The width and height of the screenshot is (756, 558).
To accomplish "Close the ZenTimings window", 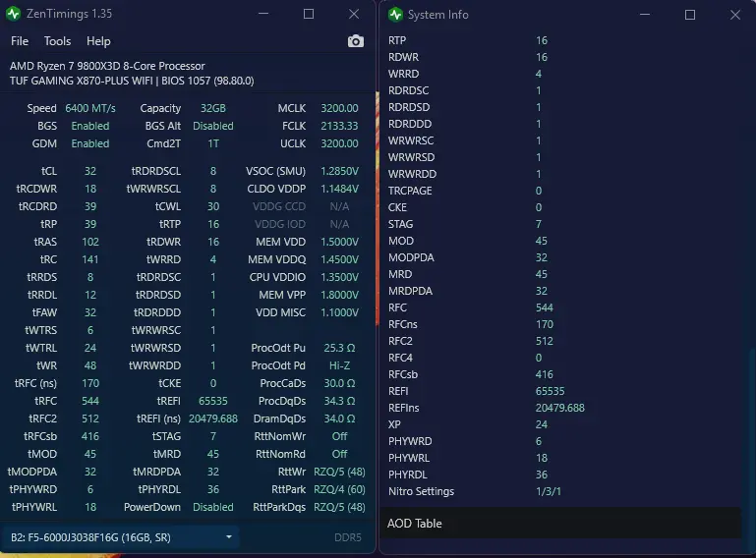I will (354, 14).
